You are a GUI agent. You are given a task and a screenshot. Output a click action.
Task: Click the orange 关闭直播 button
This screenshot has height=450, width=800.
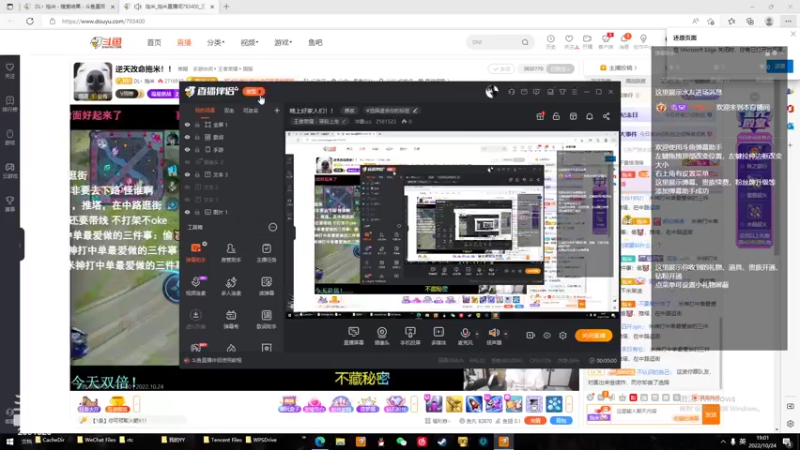point(593,335)
